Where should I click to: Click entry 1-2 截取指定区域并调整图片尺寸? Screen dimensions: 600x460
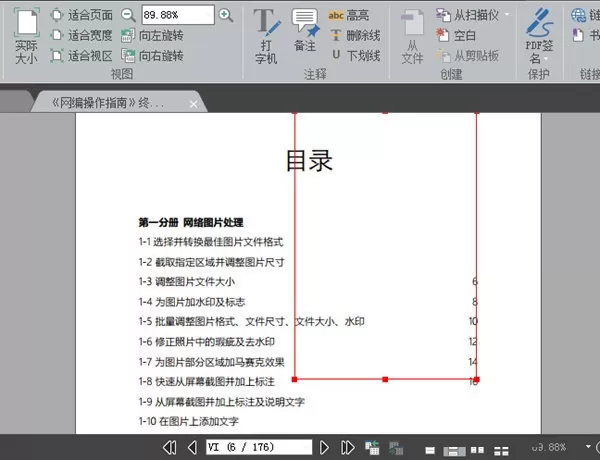pyautogui.click(x=212, y=262)
